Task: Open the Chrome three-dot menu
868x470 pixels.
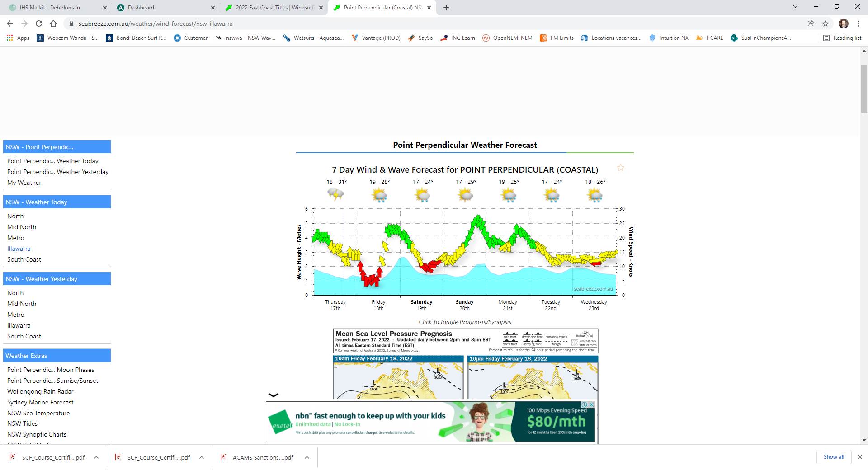Action: pyautogui.click(x=858, y=23)
